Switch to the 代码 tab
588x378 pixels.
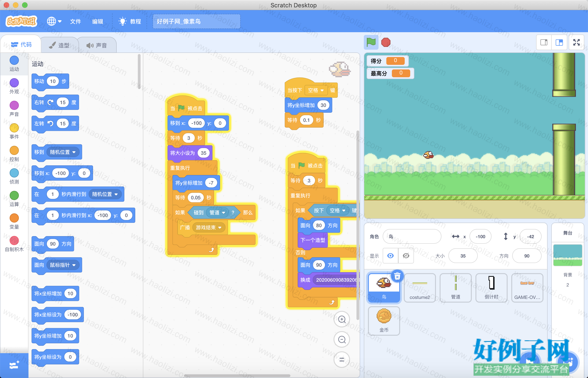click(x=21, y=44)
